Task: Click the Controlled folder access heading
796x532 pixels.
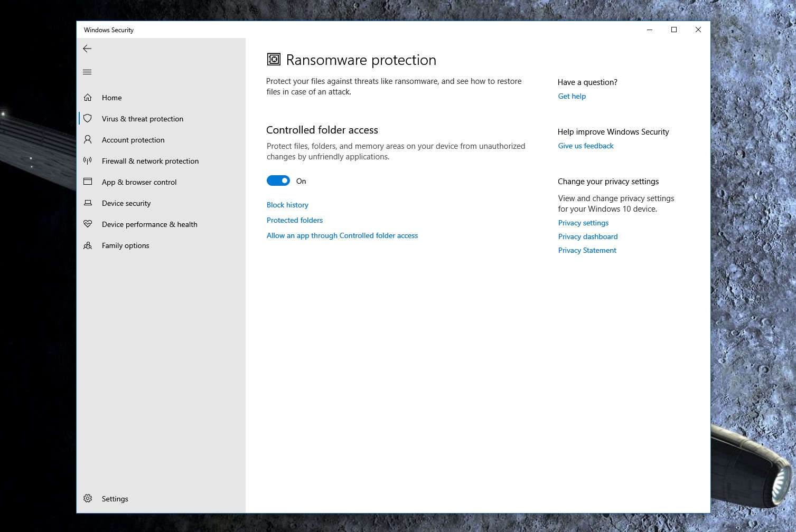Action: click(x=322, y=130)
